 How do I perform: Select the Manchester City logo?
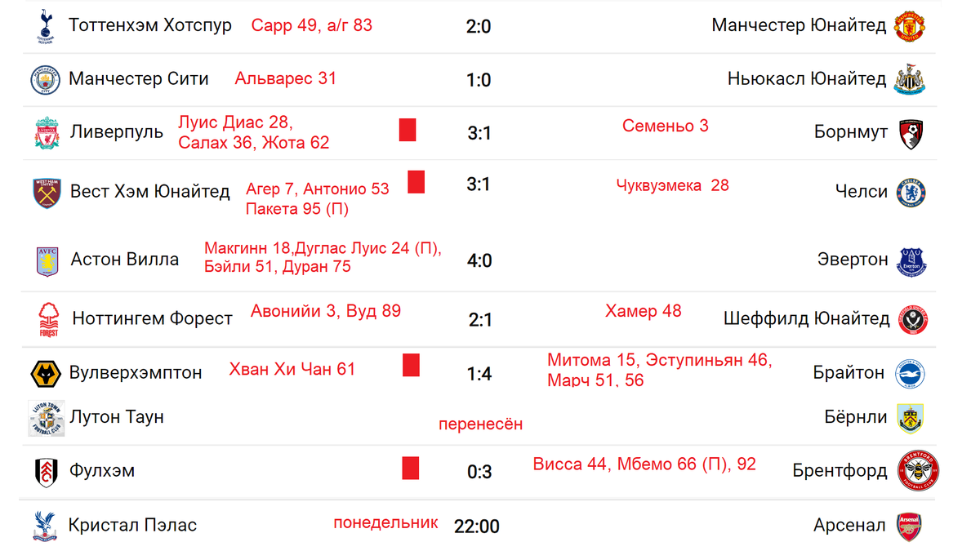coord(46,80)
